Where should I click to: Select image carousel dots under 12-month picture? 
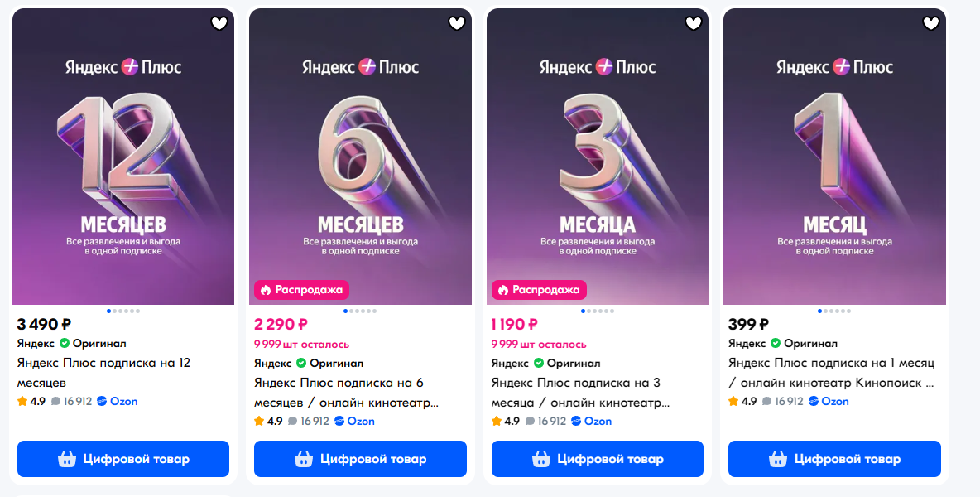pos(123,311)
